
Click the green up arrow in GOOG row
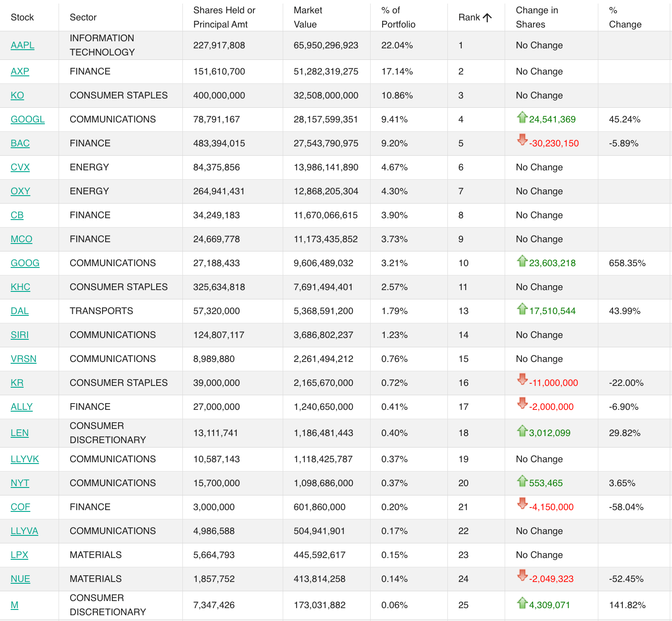[522, 261]
